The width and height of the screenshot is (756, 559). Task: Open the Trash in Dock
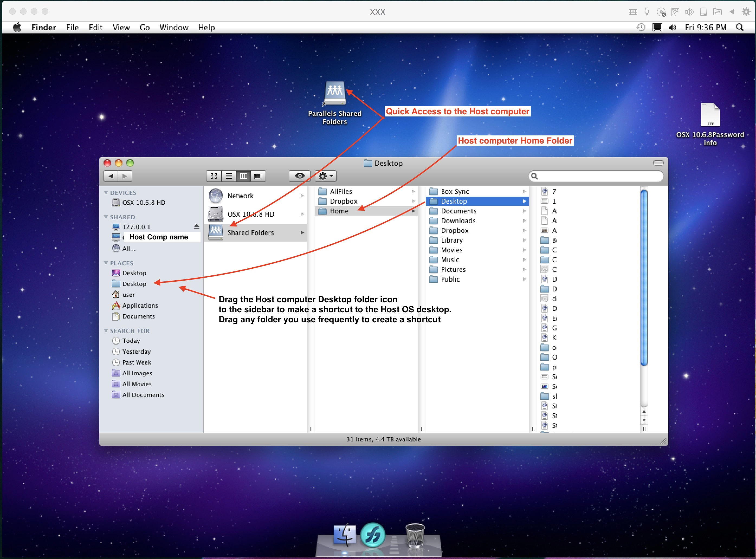(415, 535)
